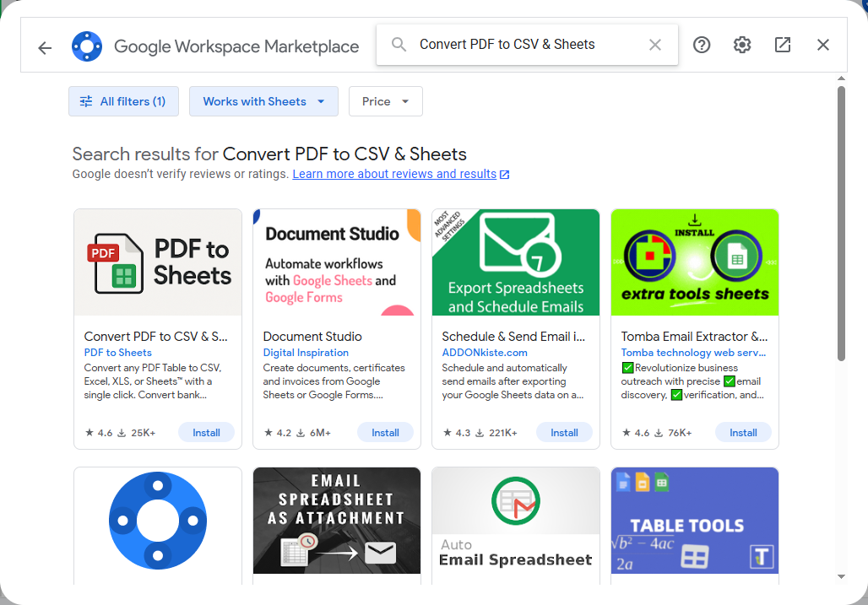
Task: Click the Tomba Email Extractor thumbnail
Action: (694, 262)
